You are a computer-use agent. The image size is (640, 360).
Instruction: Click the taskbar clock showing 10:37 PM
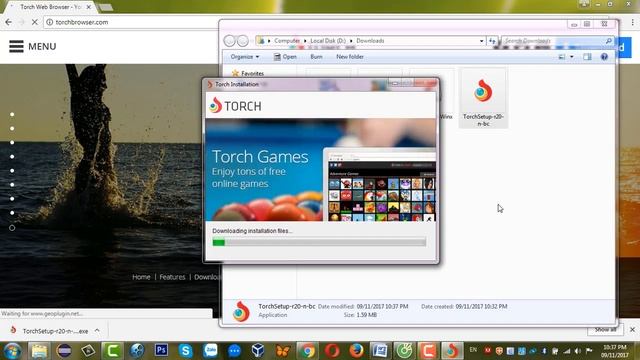(x=615, y=351)
